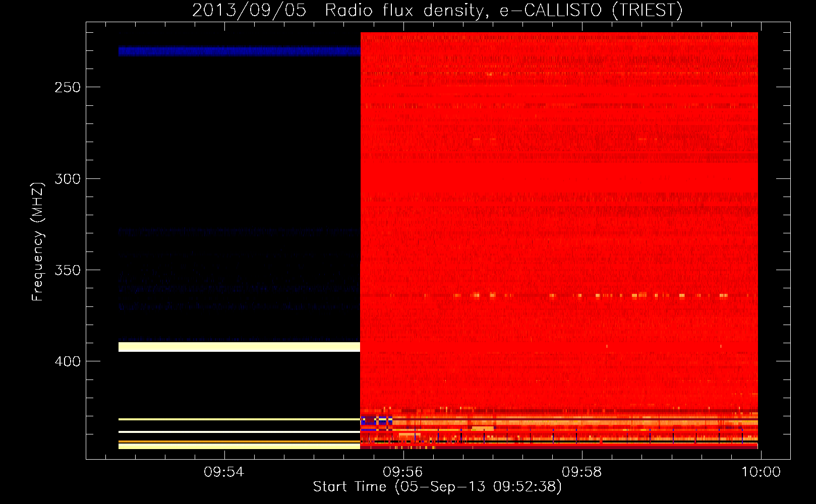This screenshot has height=504, width=816.
Task: Click the pale yellow band near 392 MHz
Action: [240, 347]
